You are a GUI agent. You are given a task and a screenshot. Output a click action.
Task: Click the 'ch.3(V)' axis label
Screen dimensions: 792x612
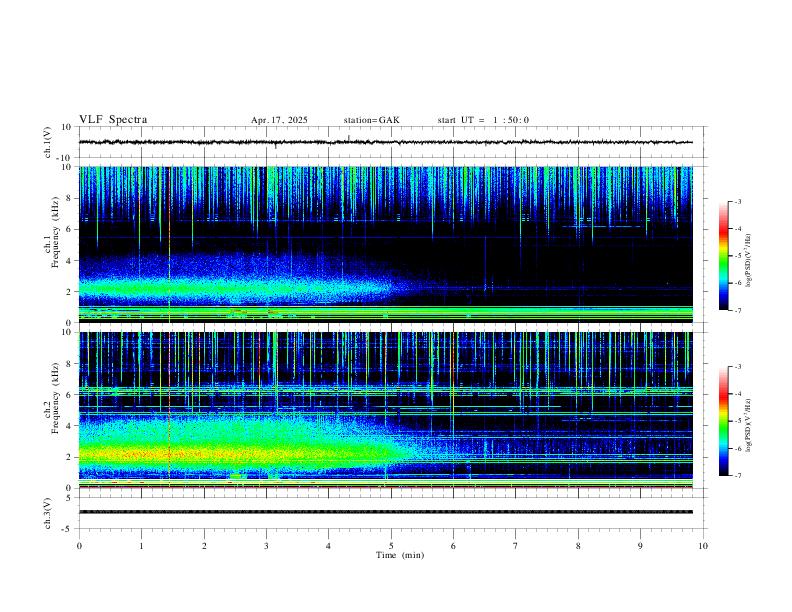pos(48,513)
